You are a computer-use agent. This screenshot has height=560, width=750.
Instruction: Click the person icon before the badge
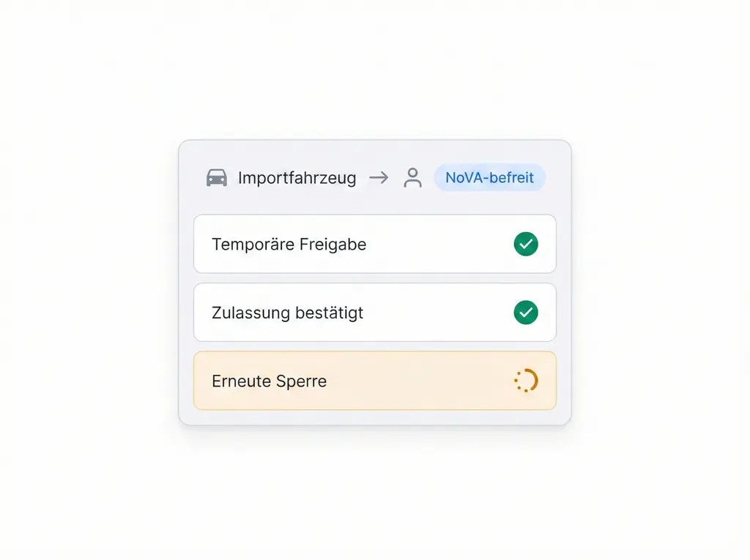tap(413, 178)
